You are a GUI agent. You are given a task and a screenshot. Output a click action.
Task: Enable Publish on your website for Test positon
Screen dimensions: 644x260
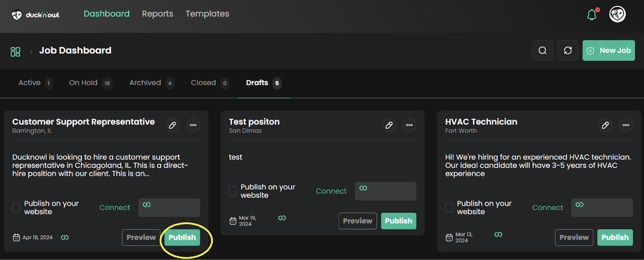pyautogui.click(x=233, y=191)
